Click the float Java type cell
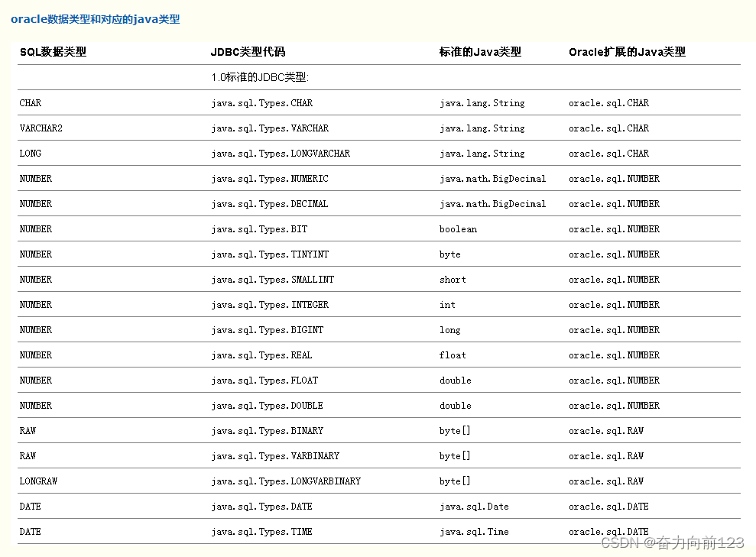This screenshot has width=756, height=557. coord(453,355)
